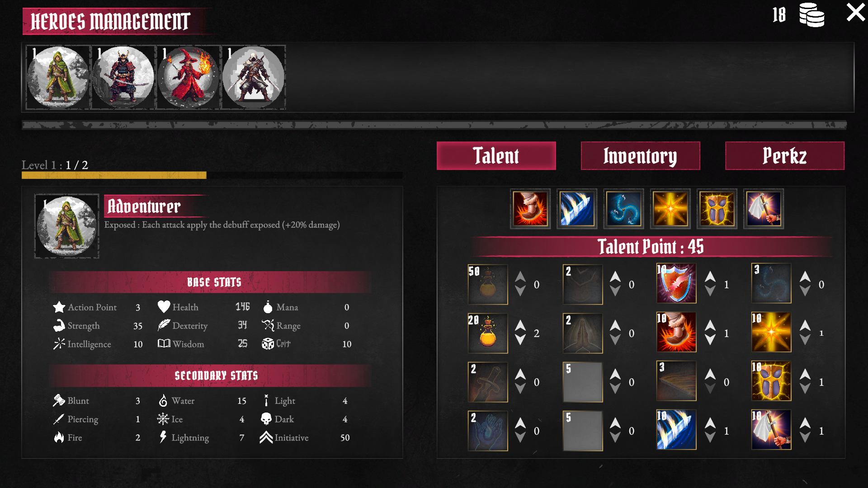Select the samurai hero portrait
The image size is (868, 488).
pos(123,77)
